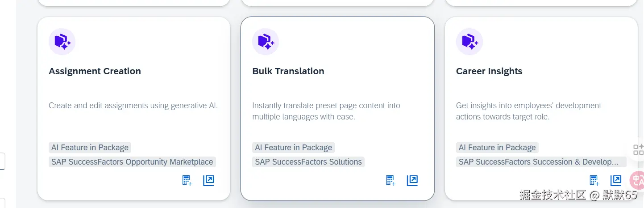The width and height of the screenshot is (644, 208).
Task: Click AI Feature in Package tag on Bulk Translation
Action: coord(293,148)
